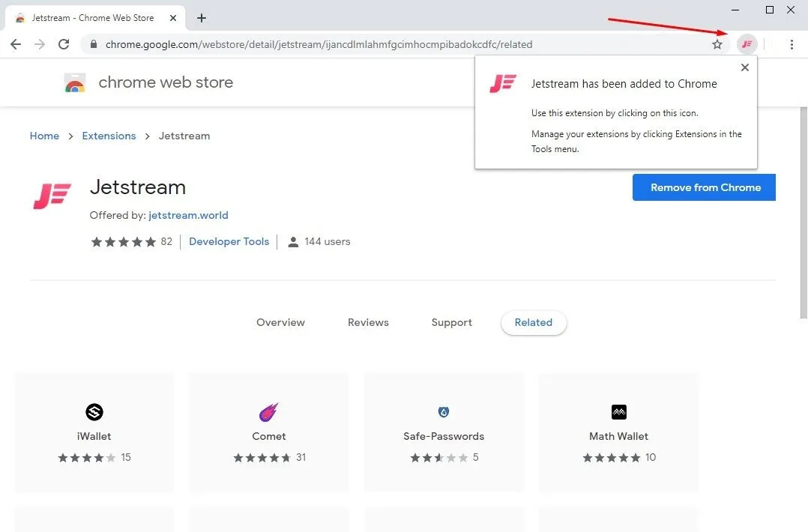
Task: Click the Math Wallet star rating
Action: (x=612, y=458)
